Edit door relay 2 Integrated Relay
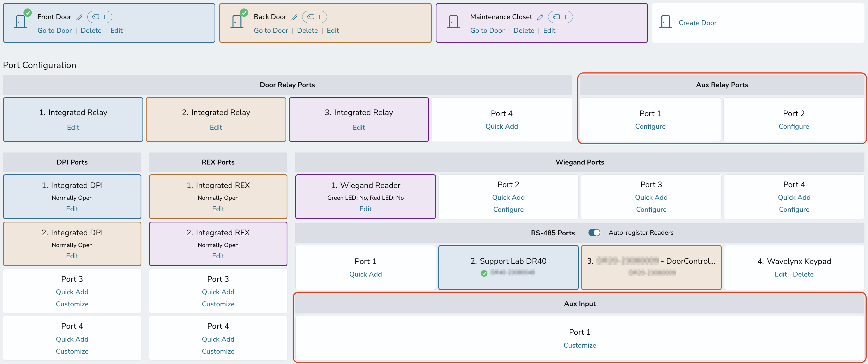This screenshot has height=364, width=868. coord(216,127)
